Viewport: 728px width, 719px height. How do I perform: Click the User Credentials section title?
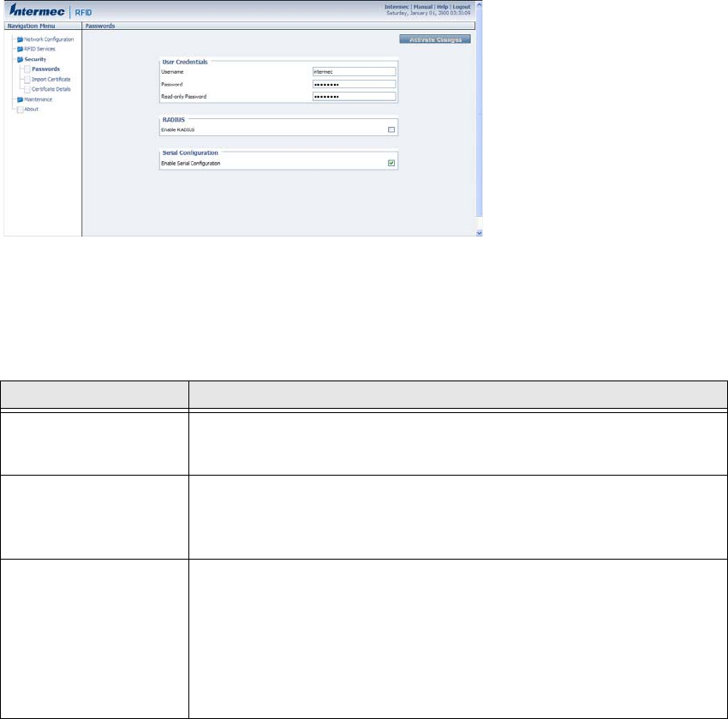click(x=185, y=62)
